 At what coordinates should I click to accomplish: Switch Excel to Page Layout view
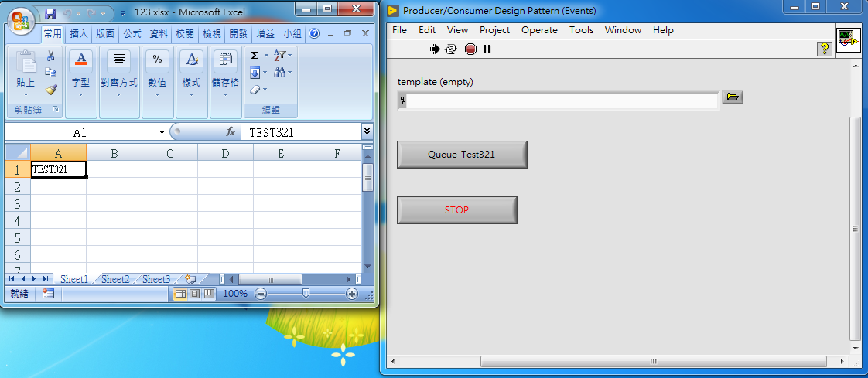pyautogui.click(x=194, y=294)
